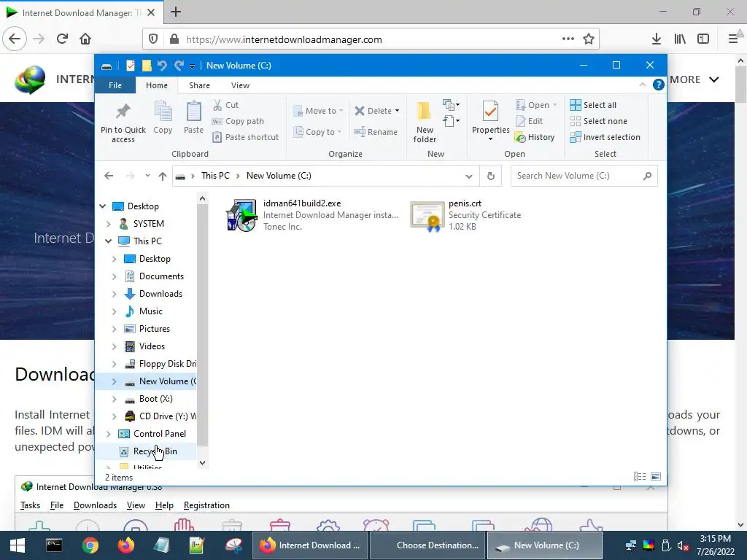
Task: Open the File ribbon tab
Action: (115, 85)
